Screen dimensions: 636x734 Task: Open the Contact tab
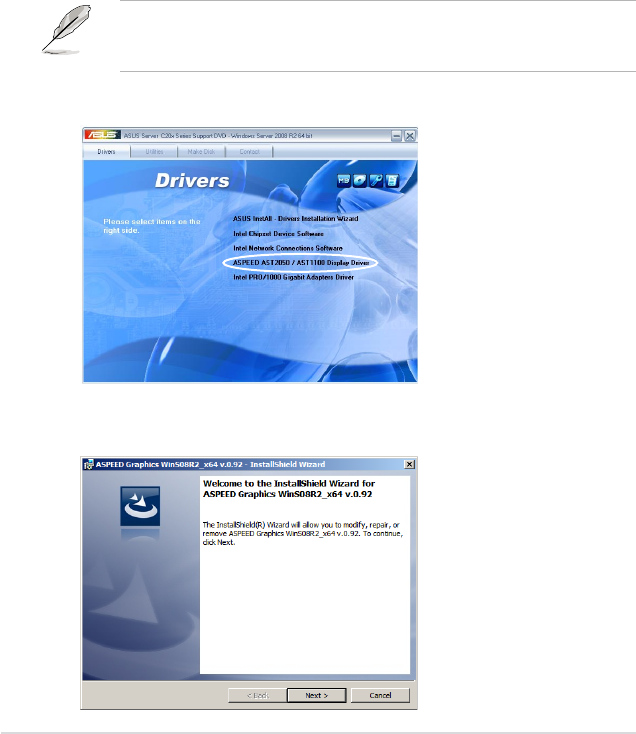(x=249, y=152)
